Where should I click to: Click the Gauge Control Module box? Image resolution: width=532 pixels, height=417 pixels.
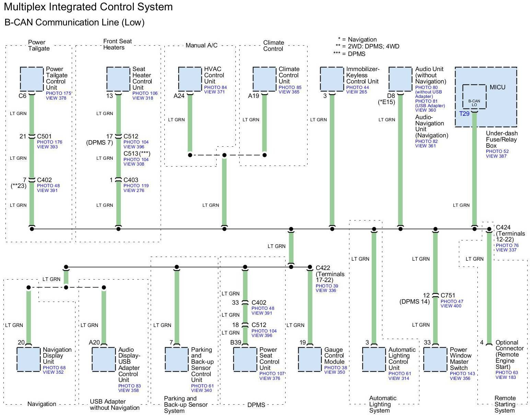(x=310, y=359)
